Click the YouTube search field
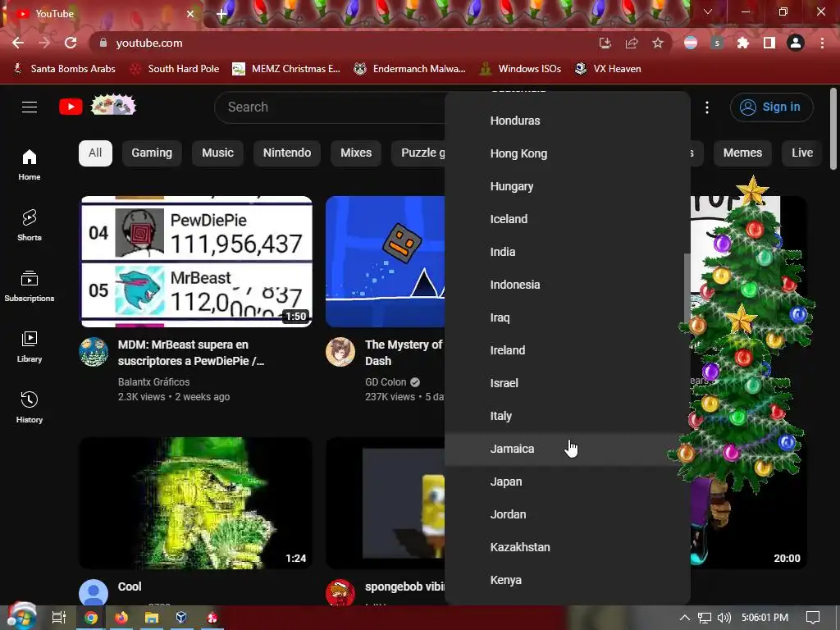 (330, 107)
